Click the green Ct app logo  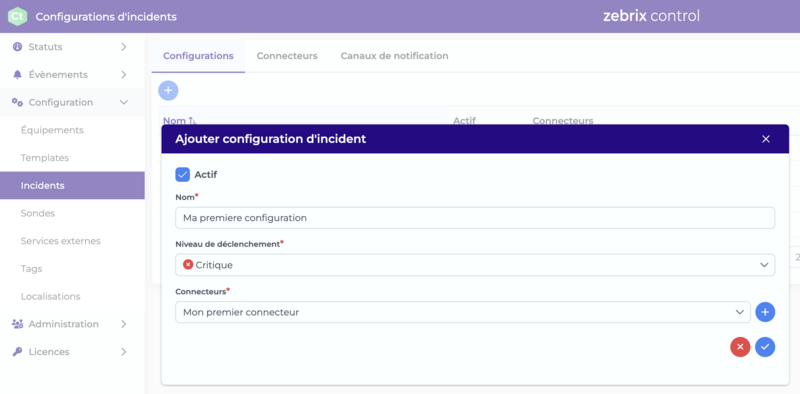coord(18,16)
